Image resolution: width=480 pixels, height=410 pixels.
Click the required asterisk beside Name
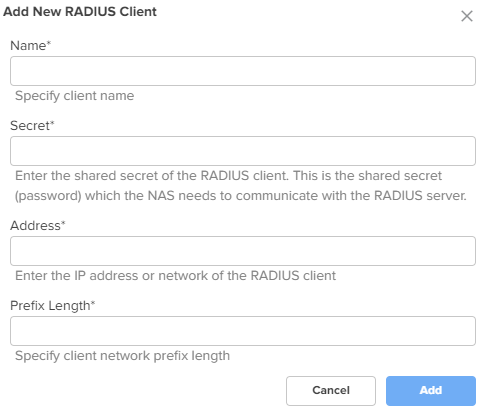point(49,43)
